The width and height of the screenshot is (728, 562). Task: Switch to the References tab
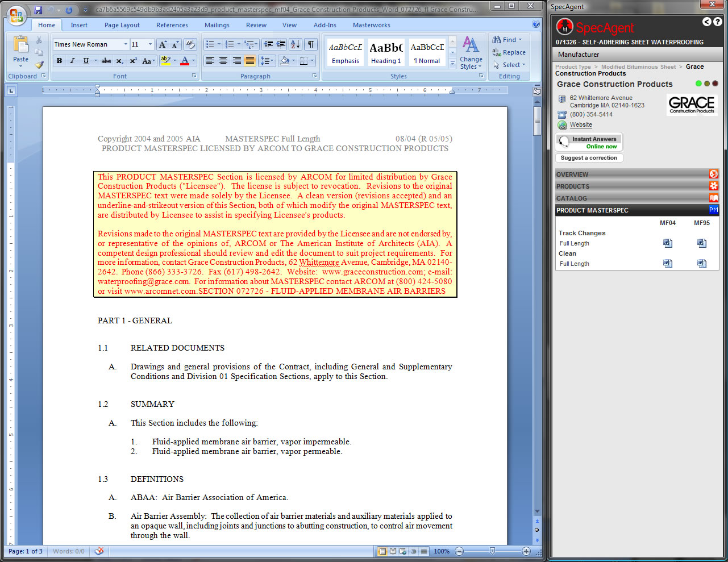coord(172,25)
